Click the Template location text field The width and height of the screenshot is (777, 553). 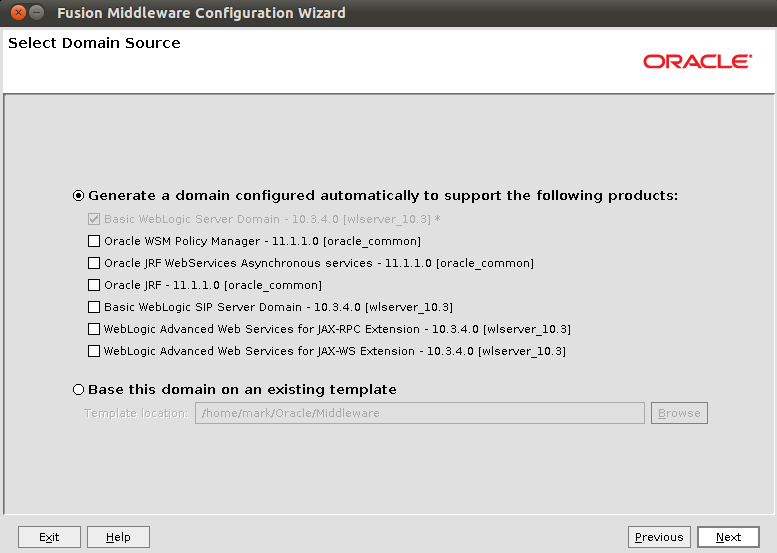coord(420,413)
